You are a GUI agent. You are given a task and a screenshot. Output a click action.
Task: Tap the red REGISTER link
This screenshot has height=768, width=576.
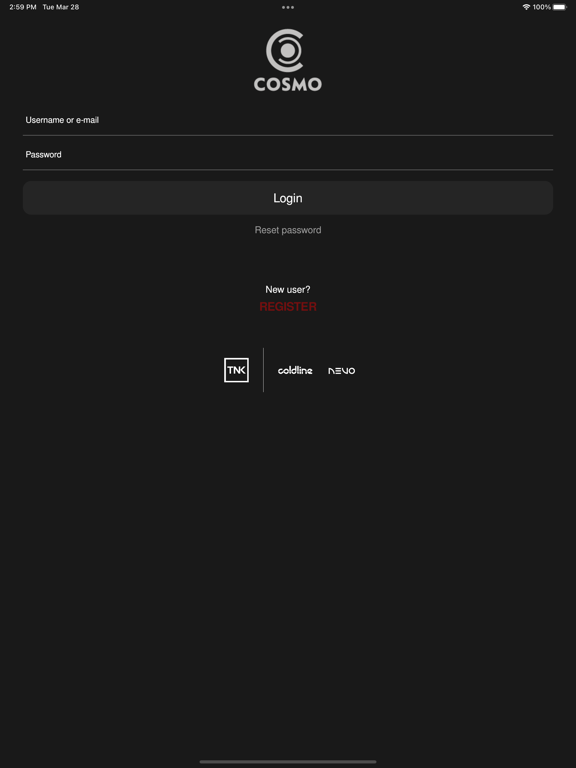pyautogui.click(x=288, y=307)
